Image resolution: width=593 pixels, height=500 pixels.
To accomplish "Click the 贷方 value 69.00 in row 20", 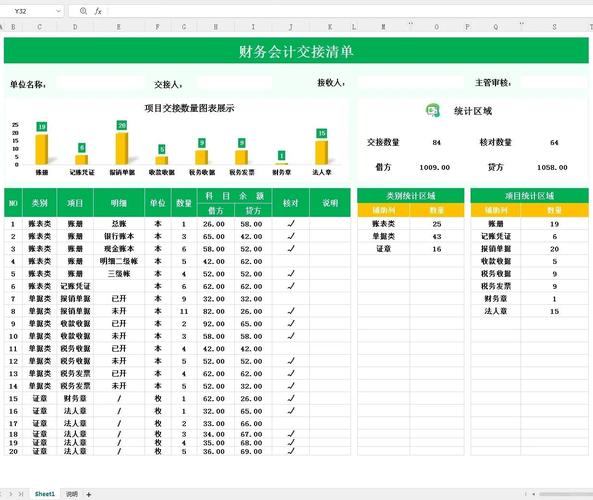I will 251,452.
